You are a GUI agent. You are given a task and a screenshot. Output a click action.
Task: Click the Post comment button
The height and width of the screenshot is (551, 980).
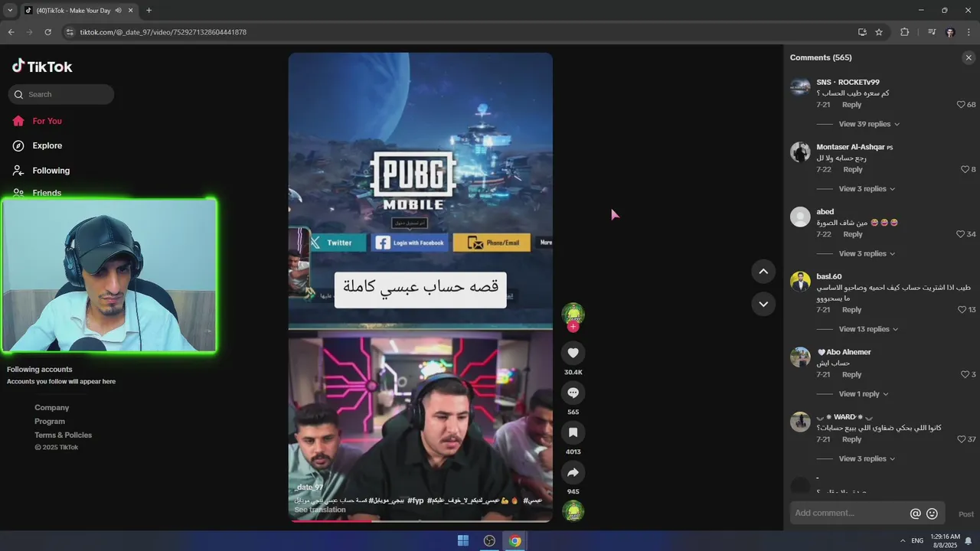coord(966,514)
